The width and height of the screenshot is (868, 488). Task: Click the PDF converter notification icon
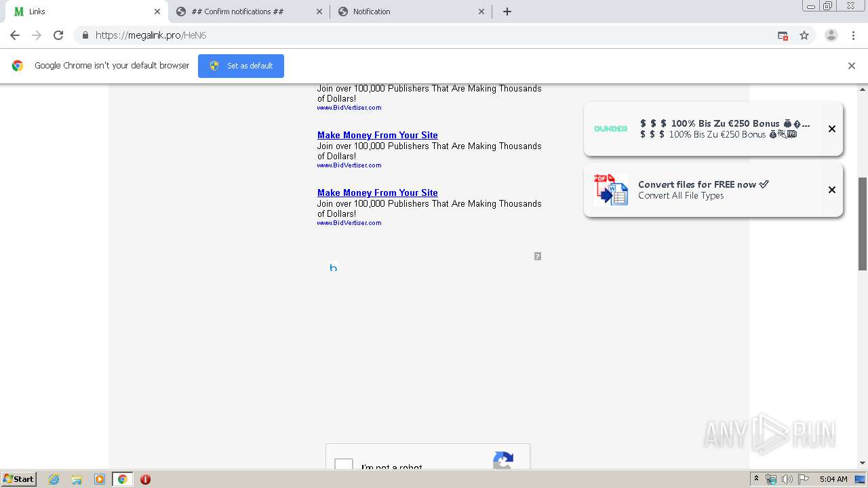coord(611,190)
